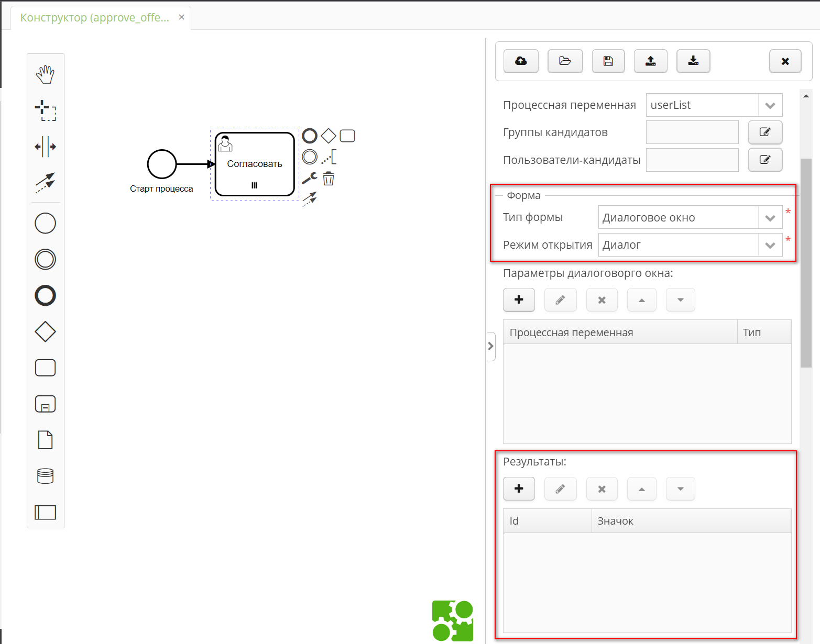Select the lasso selection tool
Viewport: 820px width, 644px height.
click(x=46, y=110)
